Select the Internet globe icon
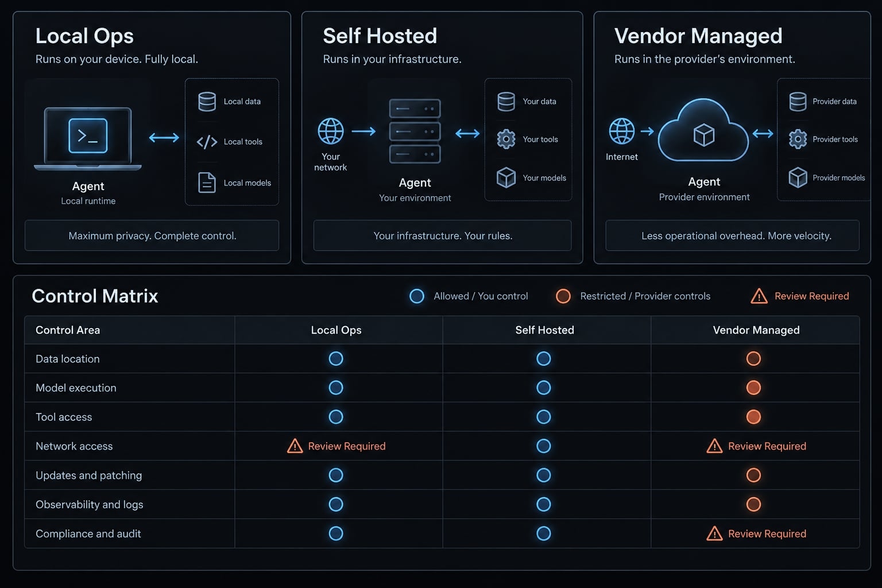 (622, 131)
